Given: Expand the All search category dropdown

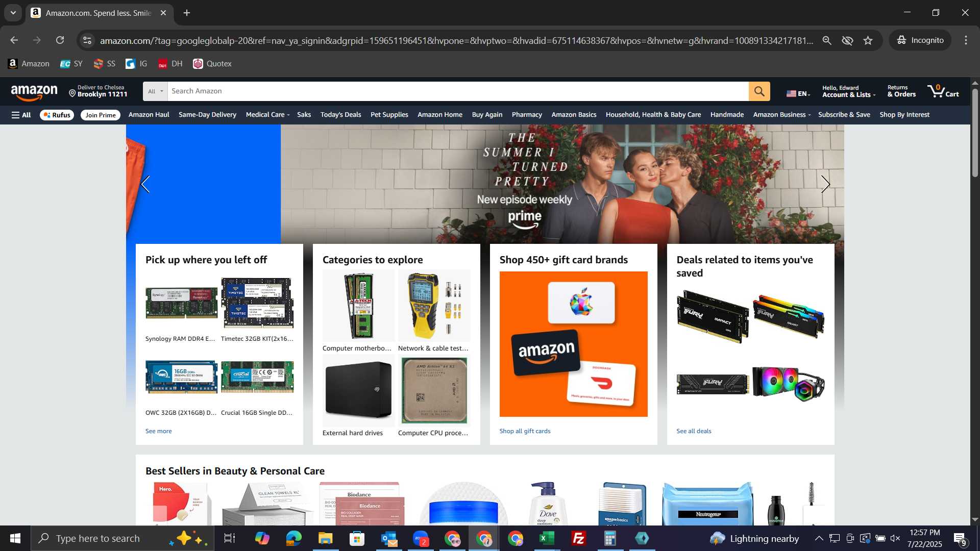Looking at the screenshot, I should 155,91.
